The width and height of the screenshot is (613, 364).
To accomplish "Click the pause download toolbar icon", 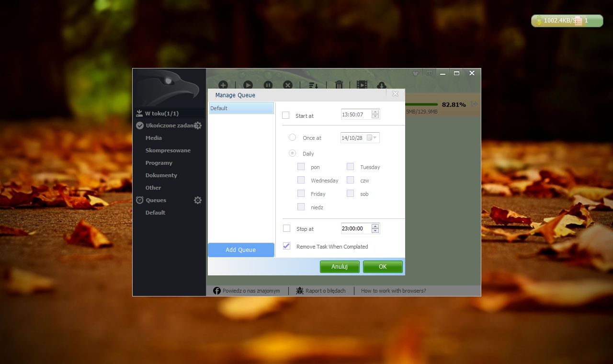I will coord(268,85).
